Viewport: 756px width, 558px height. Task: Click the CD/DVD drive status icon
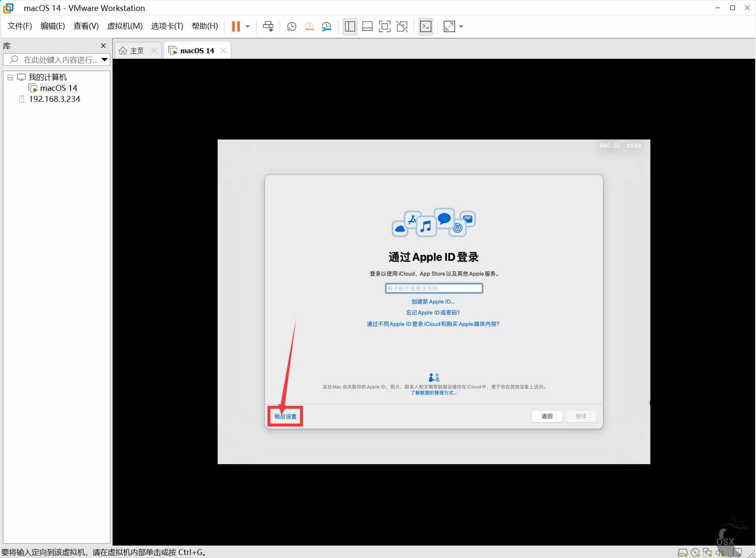(x=695, y=552)
